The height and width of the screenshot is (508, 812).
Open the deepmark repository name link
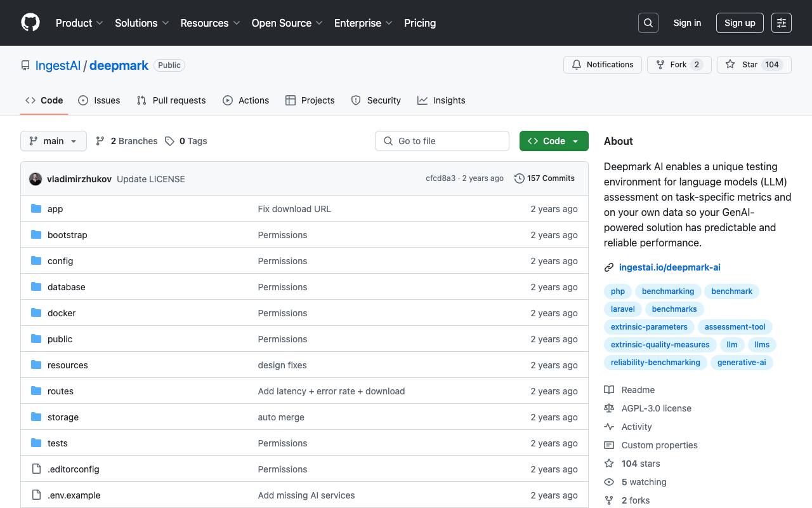tap(119, 65)
